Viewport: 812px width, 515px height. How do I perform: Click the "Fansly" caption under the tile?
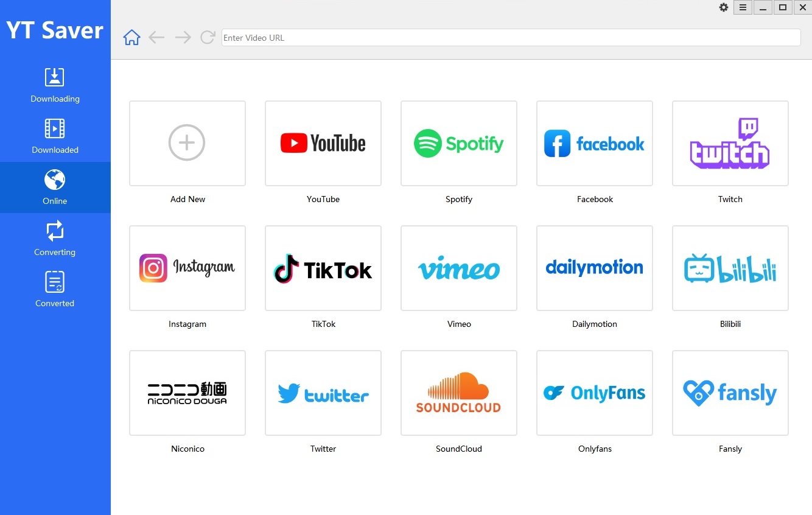[x=730, y=449]
